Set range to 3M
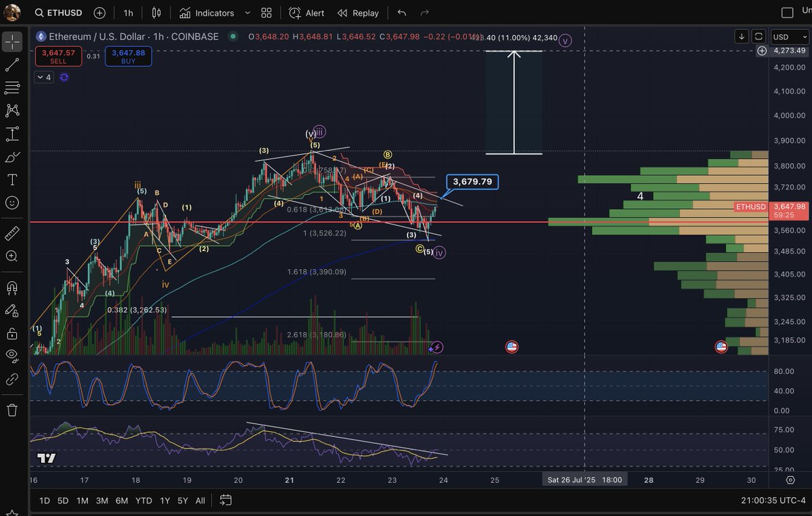 pos(102,500)
